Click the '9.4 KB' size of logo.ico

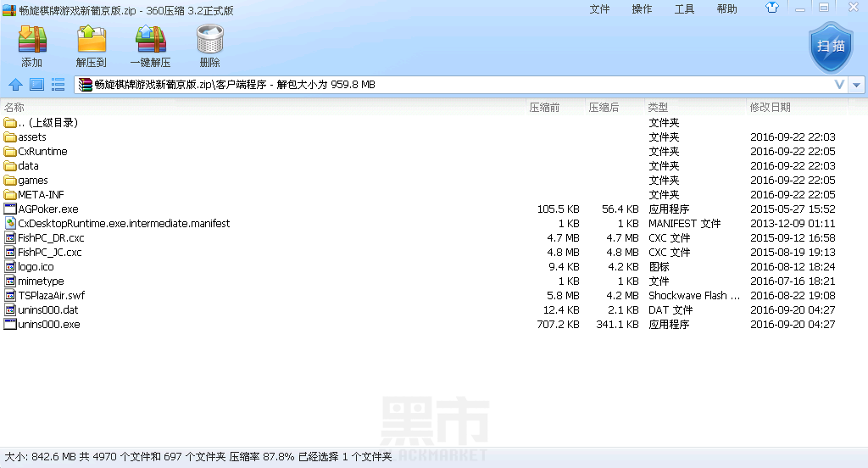tap(564, 266)
